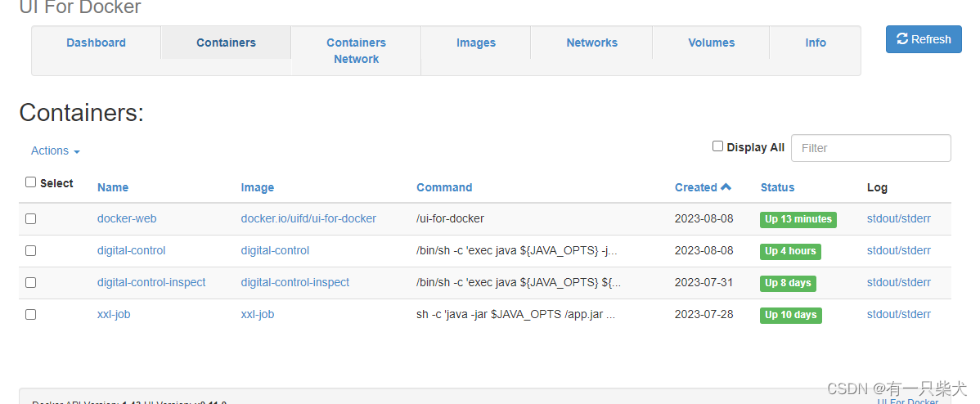
Task: View stdout/stderr log for xxl-job
Action: [x=899, y=314]
